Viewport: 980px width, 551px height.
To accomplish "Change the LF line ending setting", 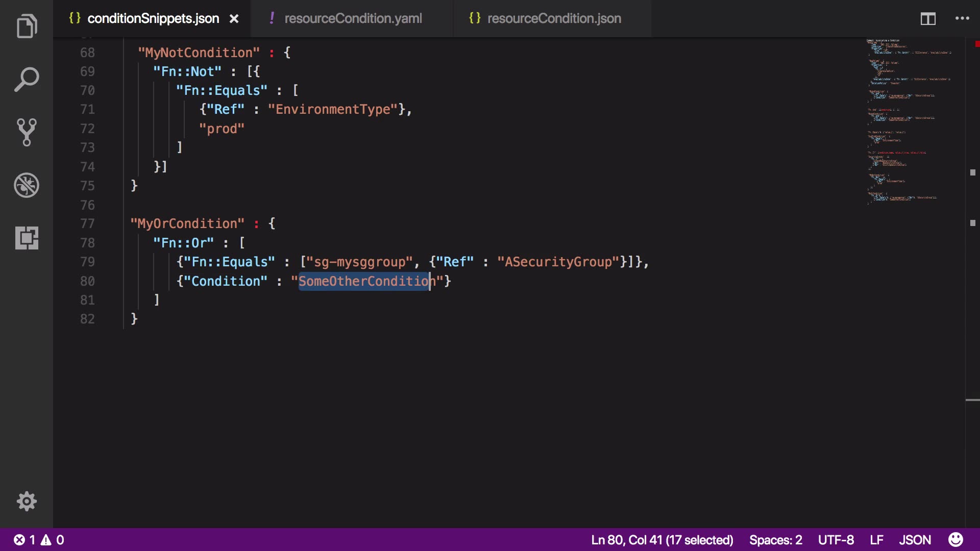I will click(x=876, y=540).
